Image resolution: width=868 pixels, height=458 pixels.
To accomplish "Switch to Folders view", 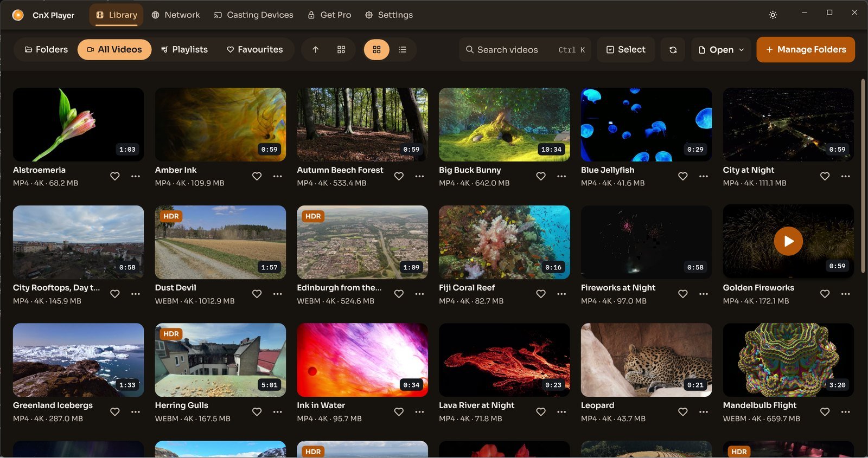I will pyautogui.click(x=46, y=49).
